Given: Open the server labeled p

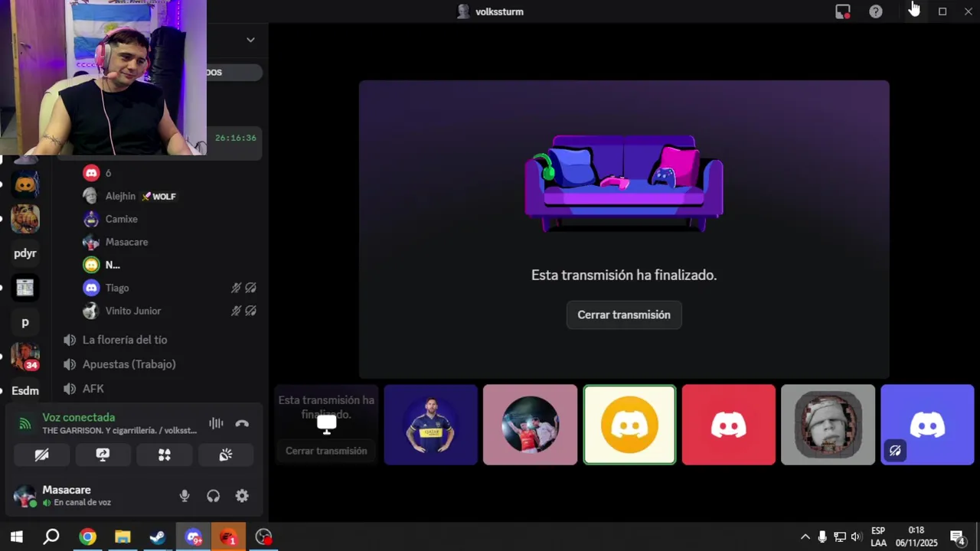Looking at the screenshot, I should click(x=25, y=322).
